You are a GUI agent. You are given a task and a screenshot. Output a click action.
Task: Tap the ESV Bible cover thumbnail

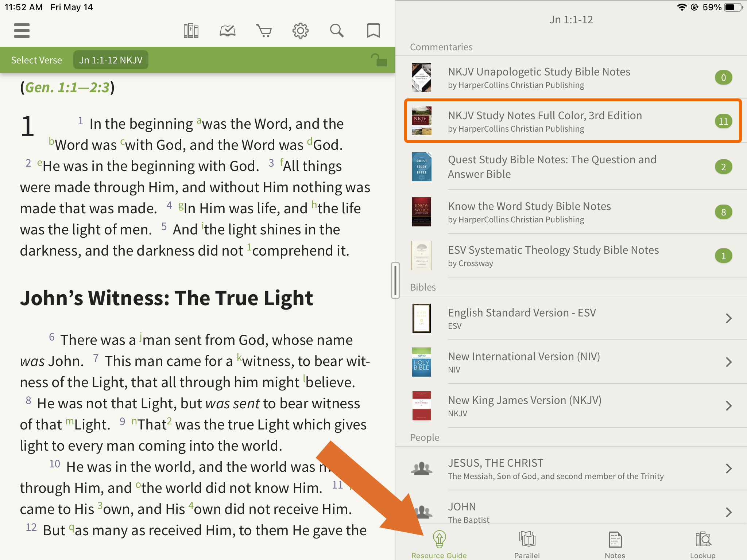pos(421,318)
